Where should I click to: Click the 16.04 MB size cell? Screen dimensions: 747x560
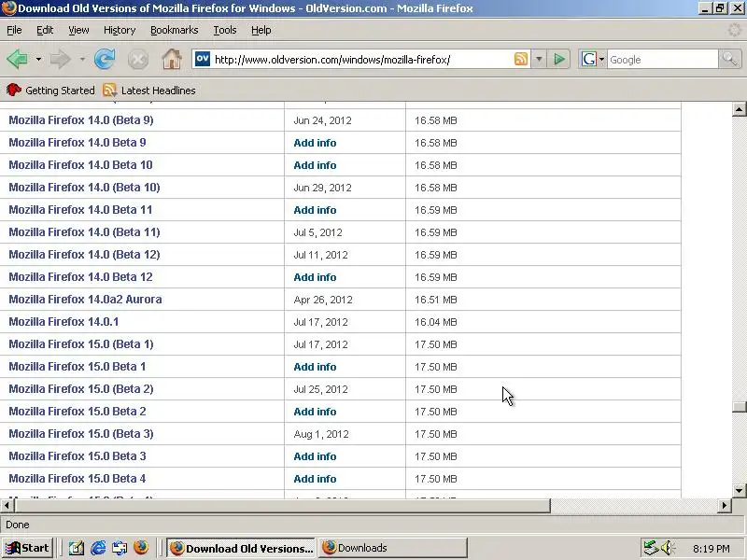[x=435, y=322]
